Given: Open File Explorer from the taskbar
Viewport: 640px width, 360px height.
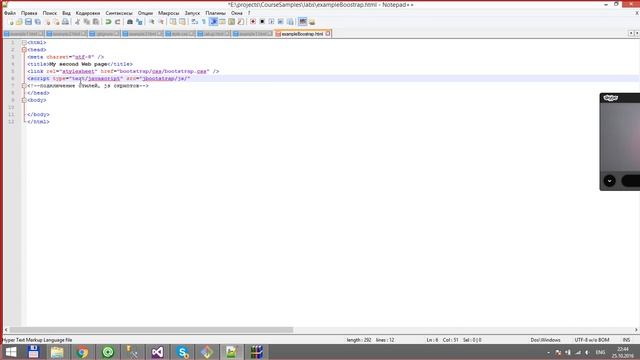Looking at the screenshot, I should click(57, 352).
